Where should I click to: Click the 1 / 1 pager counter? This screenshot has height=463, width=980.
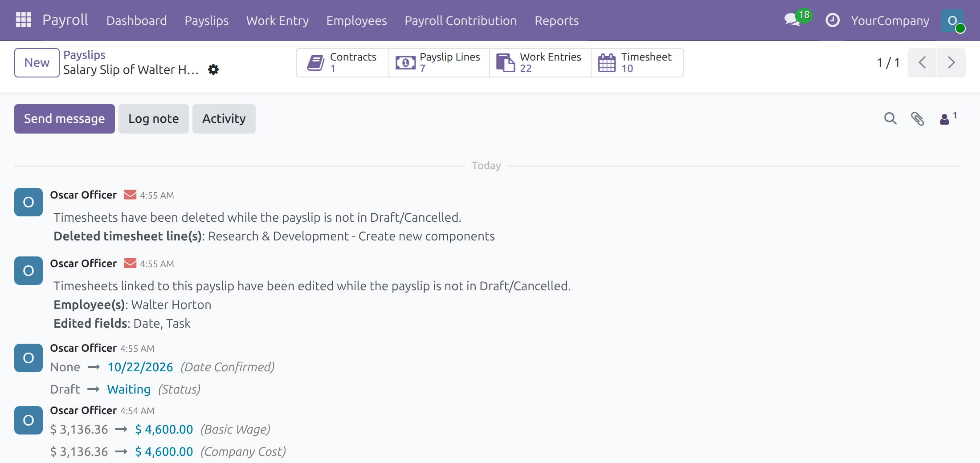tap(888, 63)
